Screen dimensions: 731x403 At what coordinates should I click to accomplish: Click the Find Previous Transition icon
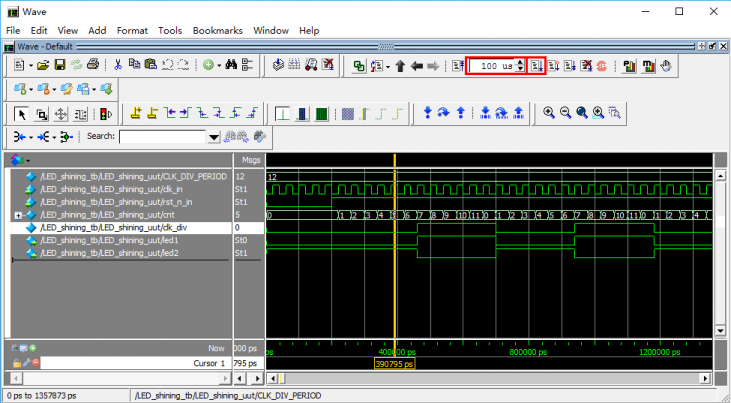170,113
